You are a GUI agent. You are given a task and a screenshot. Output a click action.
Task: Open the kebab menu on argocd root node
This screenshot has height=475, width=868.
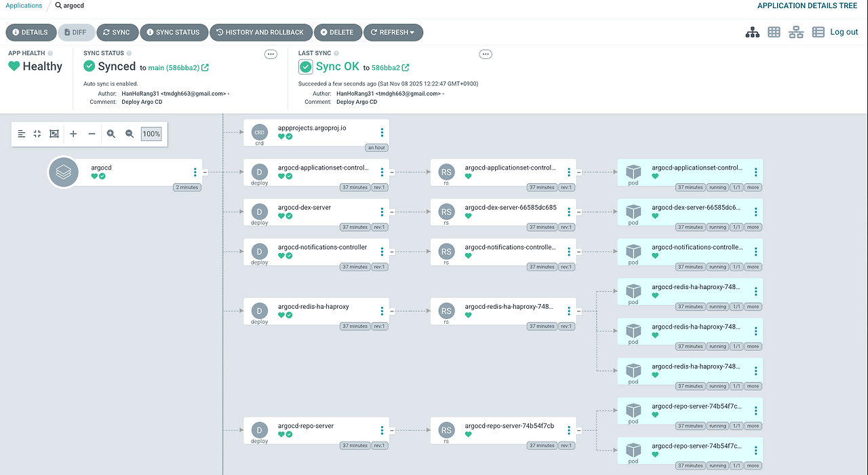[195, 172]
